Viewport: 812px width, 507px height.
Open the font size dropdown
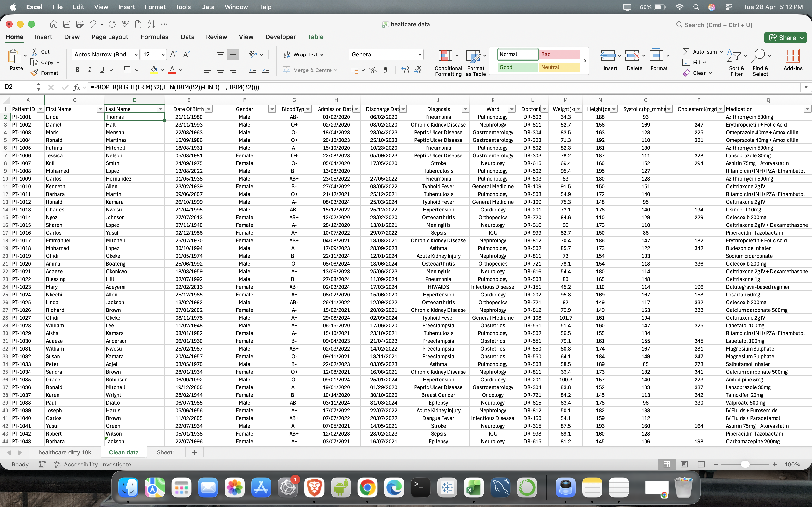click(x=163, y=55)
